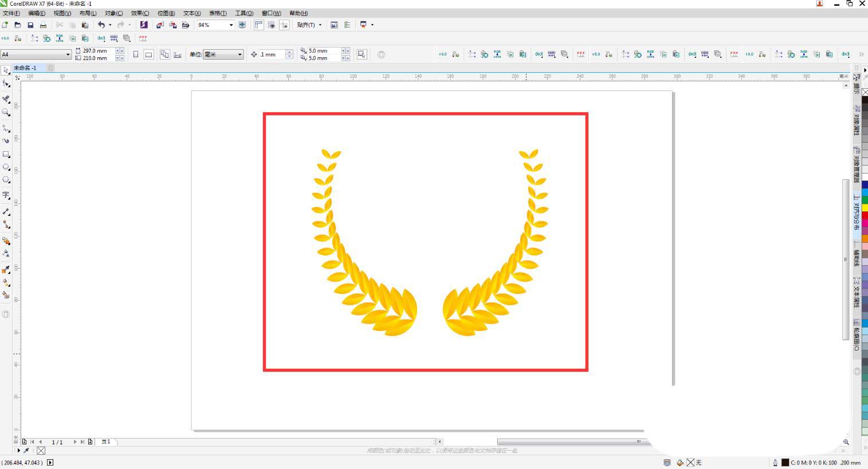Image resolution: width=868 pixels, height=469 pixels.
Task: Create a new document from toolbar
Action: click(x=5, y=25)
